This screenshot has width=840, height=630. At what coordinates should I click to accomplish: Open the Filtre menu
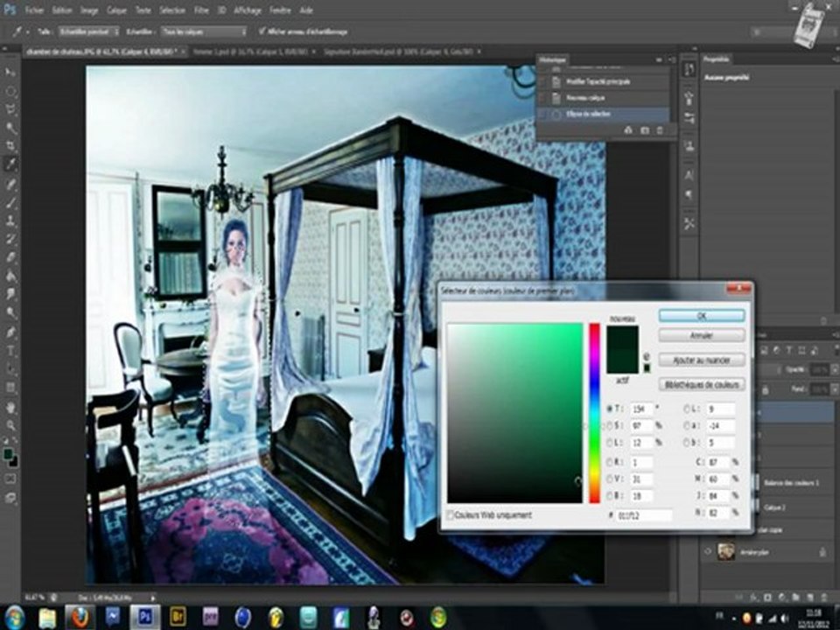pos(201,10)
